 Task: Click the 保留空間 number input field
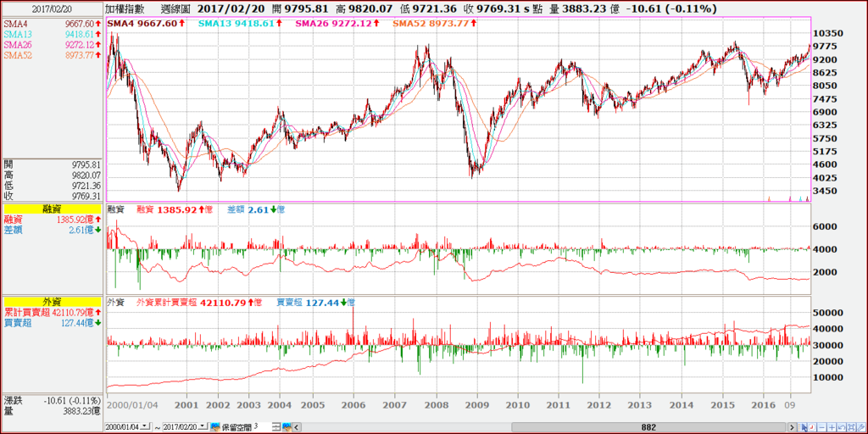(262, 427)
